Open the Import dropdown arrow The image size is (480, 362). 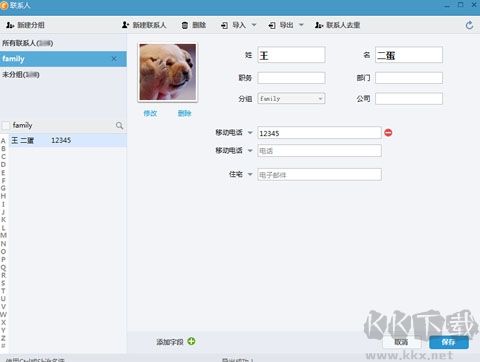click(254, 25)
